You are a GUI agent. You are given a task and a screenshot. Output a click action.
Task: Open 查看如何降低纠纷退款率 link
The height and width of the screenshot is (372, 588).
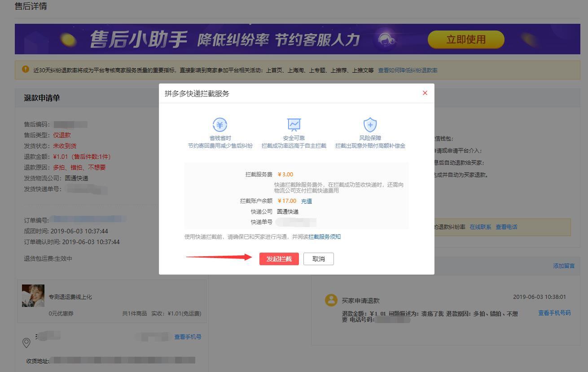(408, 70)
